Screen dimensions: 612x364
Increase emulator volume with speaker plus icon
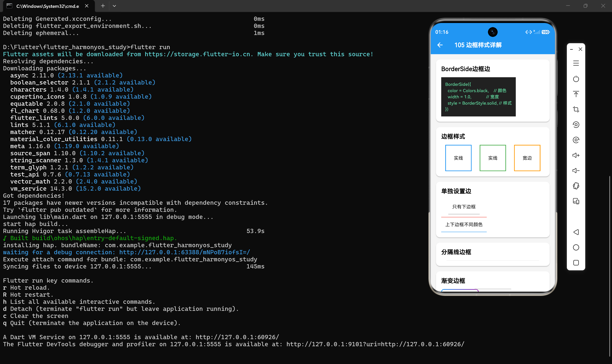pyautogui.click(x=576, y=155)
